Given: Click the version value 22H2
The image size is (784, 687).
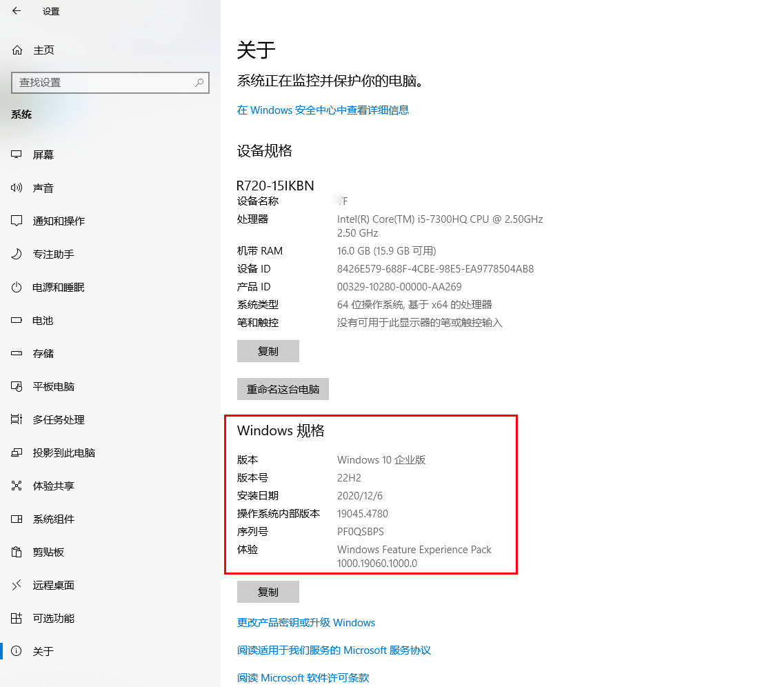Looking at the screenshot, I should click(x=349, y=477).
